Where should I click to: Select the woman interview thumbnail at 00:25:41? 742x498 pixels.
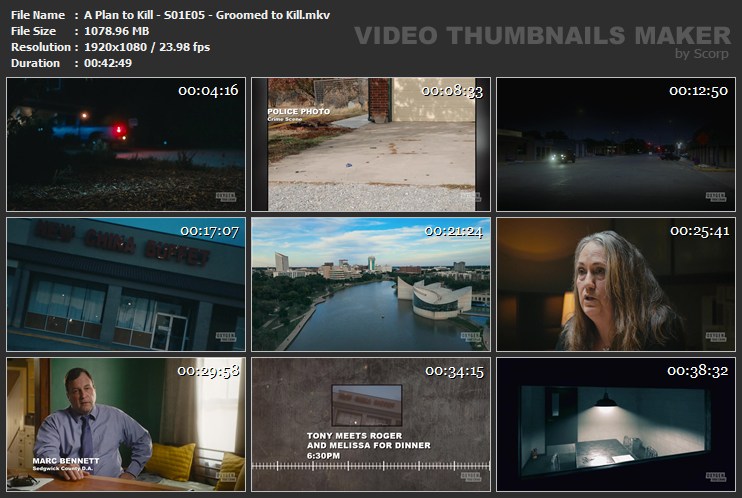(x=616, y=285)
